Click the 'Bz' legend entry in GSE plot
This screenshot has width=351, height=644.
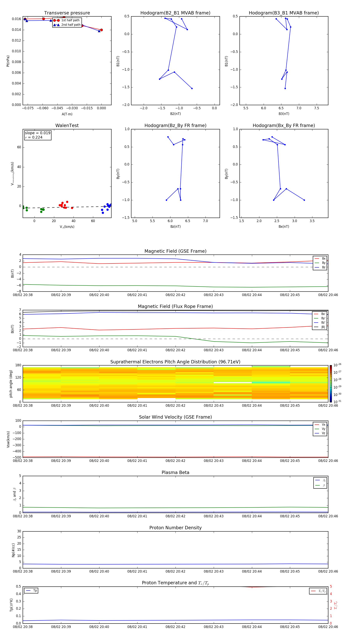pyautogui.click(x=320, y=267)
